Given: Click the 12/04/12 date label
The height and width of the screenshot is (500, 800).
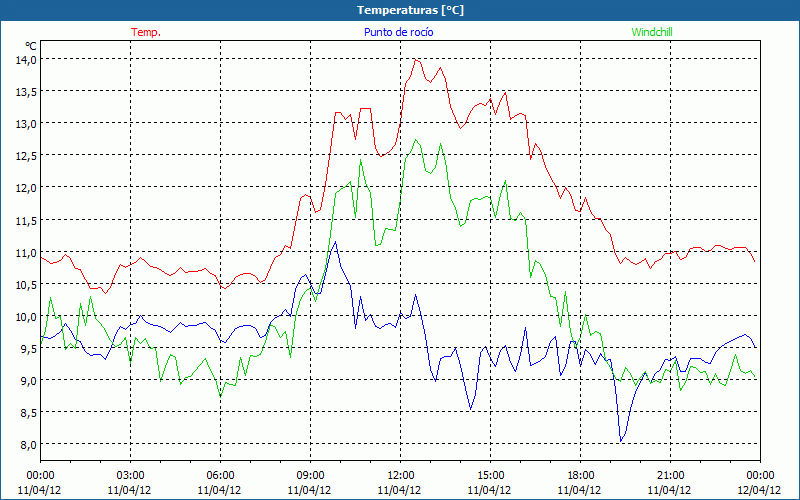Looking at the screenshot, I should [760, 490].
